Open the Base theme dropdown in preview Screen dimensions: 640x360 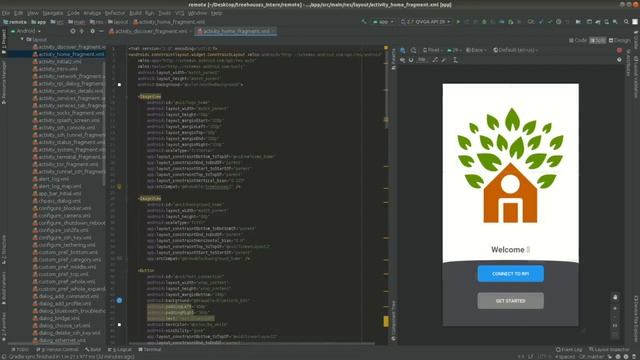(x=476, y=50)
